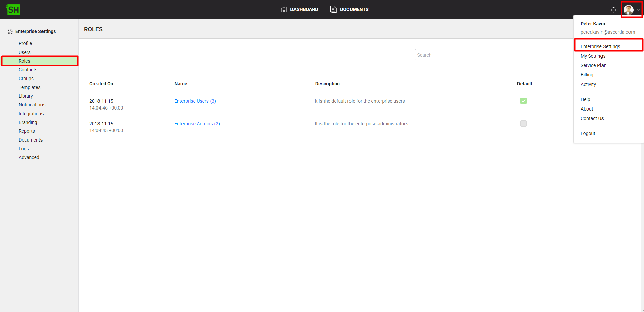The image size is (644, 312).
Task: Open the Enterprise Users (3) role link
Action: [195, 101]
